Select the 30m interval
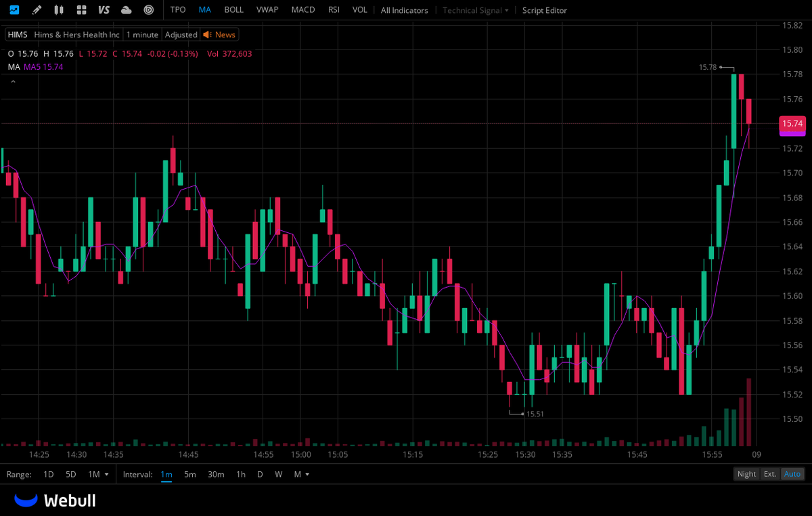 [x=216, y=474]
